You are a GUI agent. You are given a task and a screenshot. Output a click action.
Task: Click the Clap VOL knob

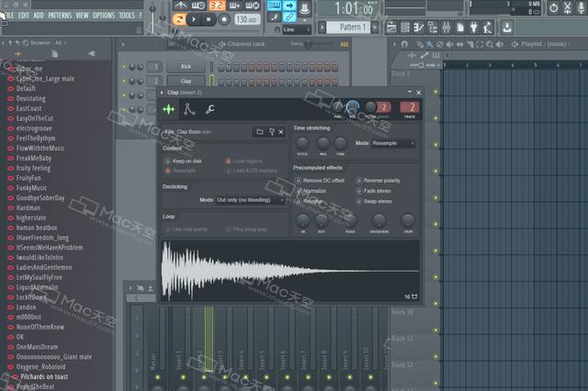pos(352,107)
